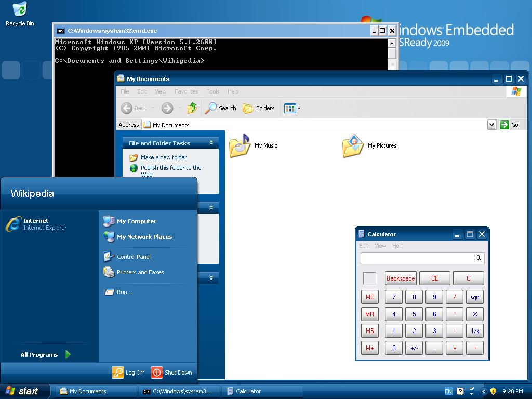This screenshot has height=399, width=532.
Task: Open the View menu in Calculator
Action: point(380,246)
